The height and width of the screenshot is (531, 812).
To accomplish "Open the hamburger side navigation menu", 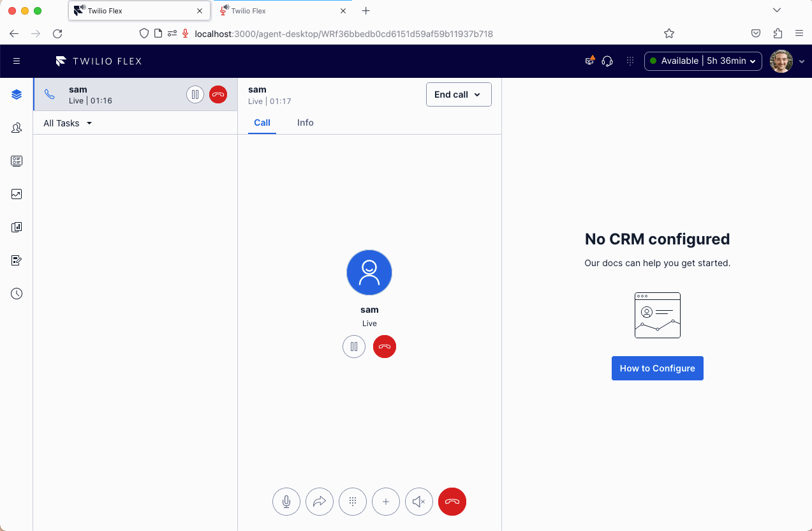I will tap(17, 61).
